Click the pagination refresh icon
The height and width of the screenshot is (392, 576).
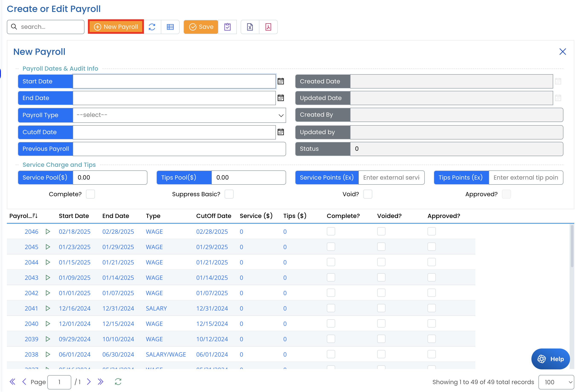(x=118, y=382)
